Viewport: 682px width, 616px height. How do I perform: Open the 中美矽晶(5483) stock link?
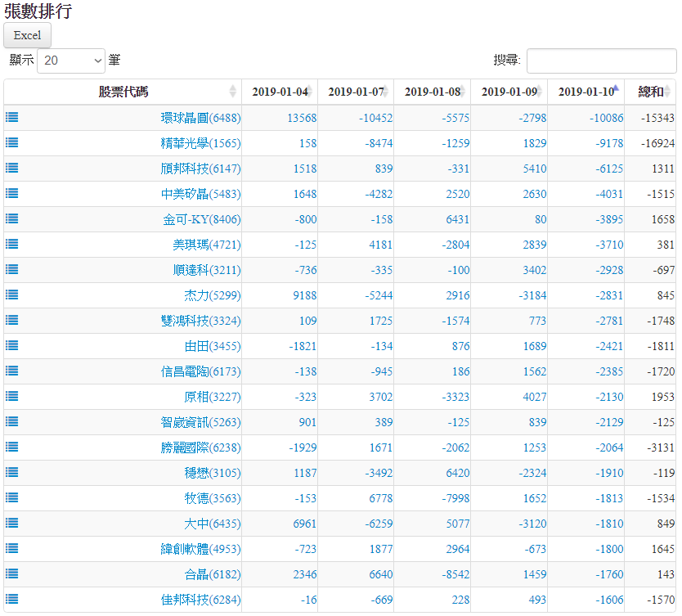200,194
